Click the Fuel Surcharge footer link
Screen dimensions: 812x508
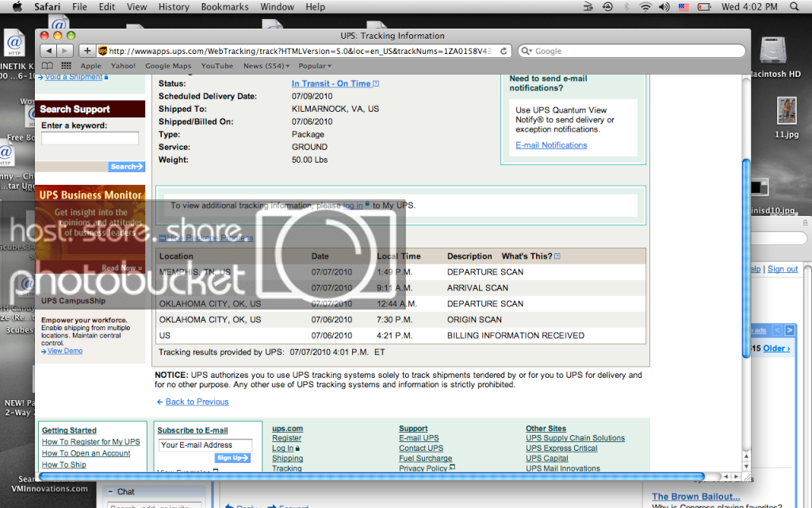tap(425, 458)
